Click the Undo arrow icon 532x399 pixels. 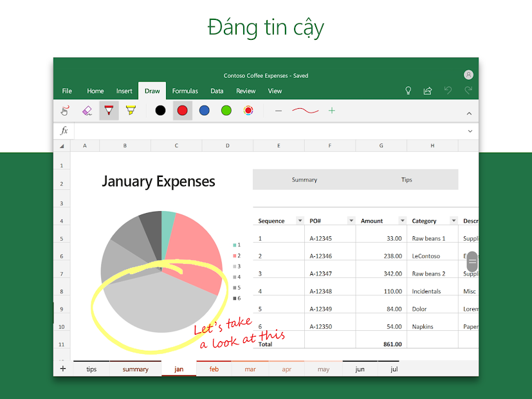(x=448, y=91)
